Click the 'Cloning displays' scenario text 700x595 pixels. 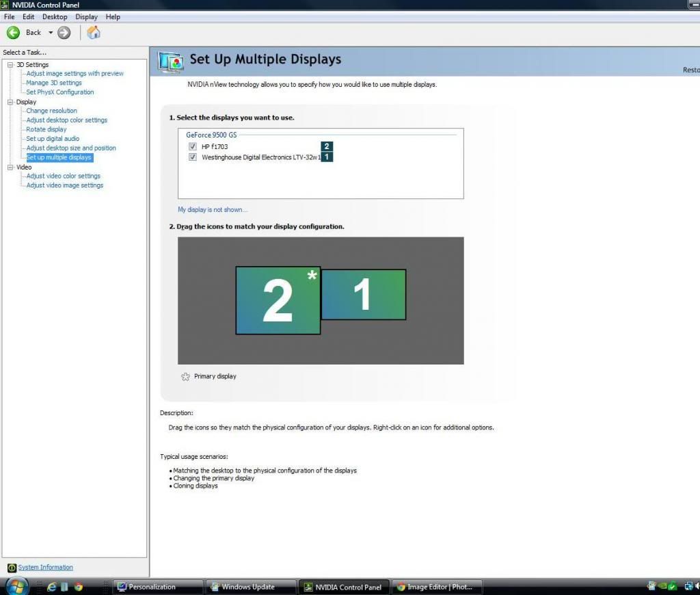(195, 486)
